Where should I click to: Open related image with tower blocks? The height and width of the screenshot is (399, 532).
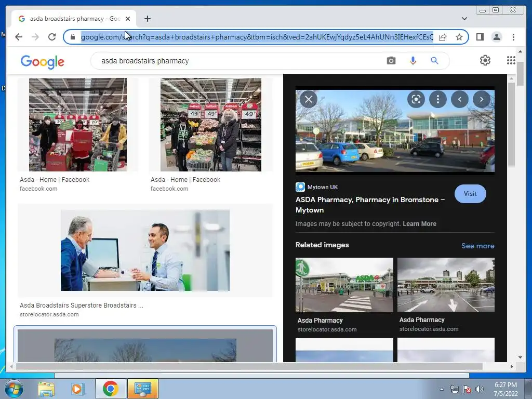446,285
